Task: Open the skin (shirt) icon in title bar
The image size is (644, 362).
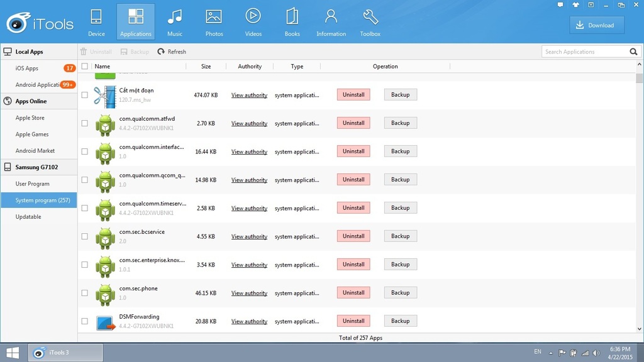Action: [575, 5]
